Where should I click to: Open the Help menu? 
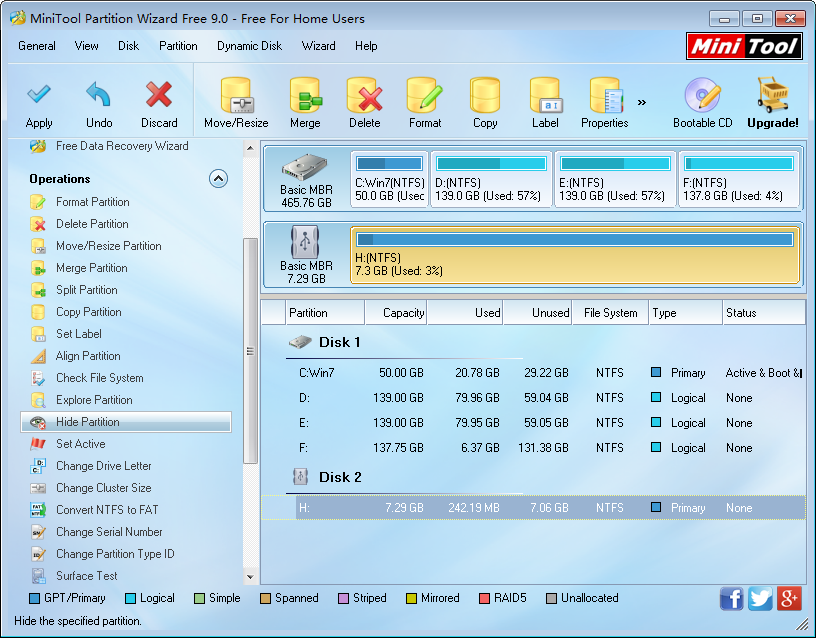pyautogui.click(x=366, y=46)
